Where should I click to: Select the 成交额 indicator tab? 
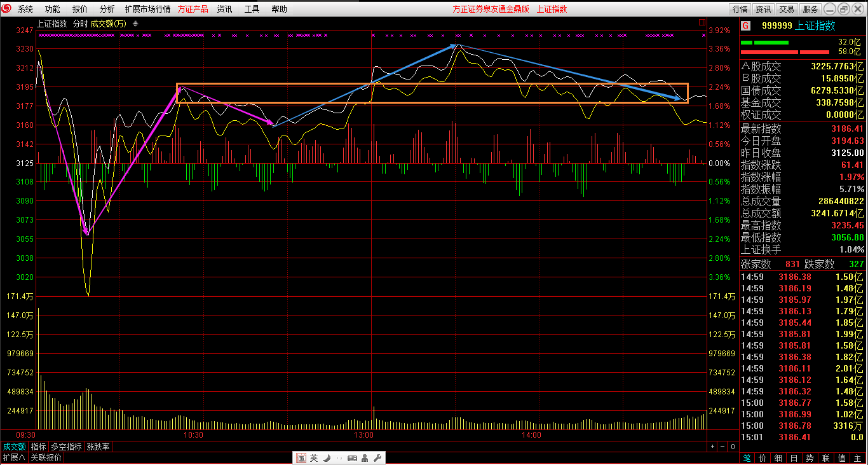point(14,447)
